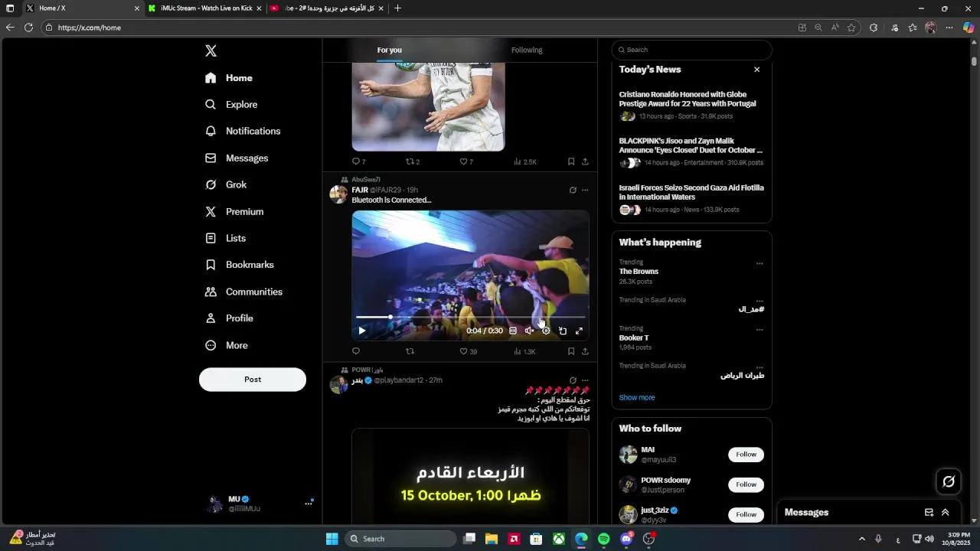The width and height of the screenshot is (980, 551).
Task: Refresh the browser page
Action: (28, 28)
